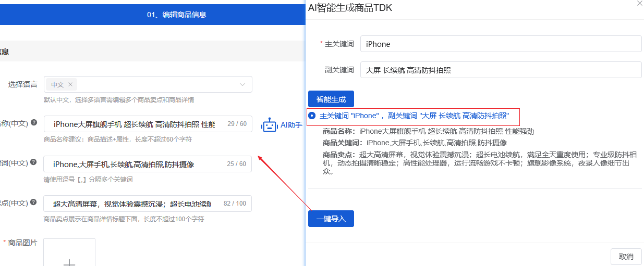Click hint text 商品名称建议：商品描述+属性
The width and height of the screenshot is (644, 266).
(x=118, y=140)
